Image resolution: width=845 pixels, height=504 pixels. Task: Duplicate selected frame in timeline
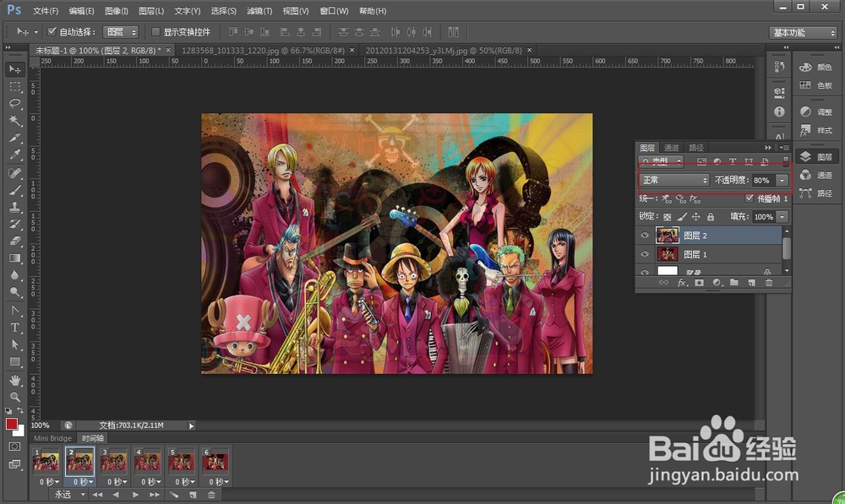coord(193,495)
